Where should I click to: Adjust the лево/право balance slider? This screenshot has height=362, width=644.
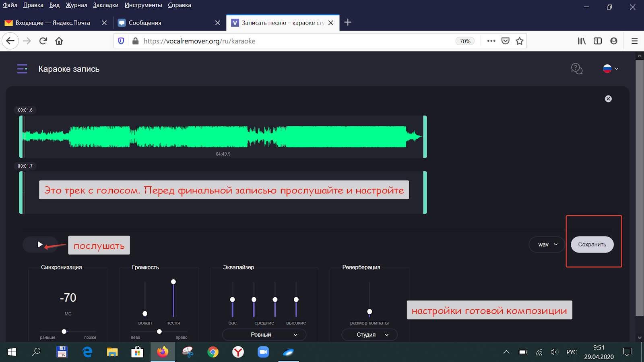click(159, 331)
